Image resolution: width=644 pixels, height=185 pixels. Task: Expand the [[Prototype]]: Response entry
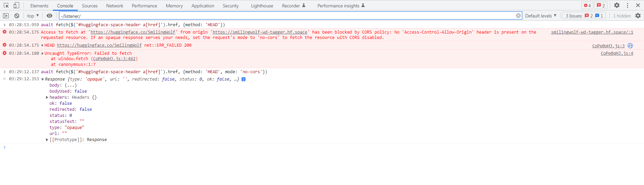coord(47,140)
